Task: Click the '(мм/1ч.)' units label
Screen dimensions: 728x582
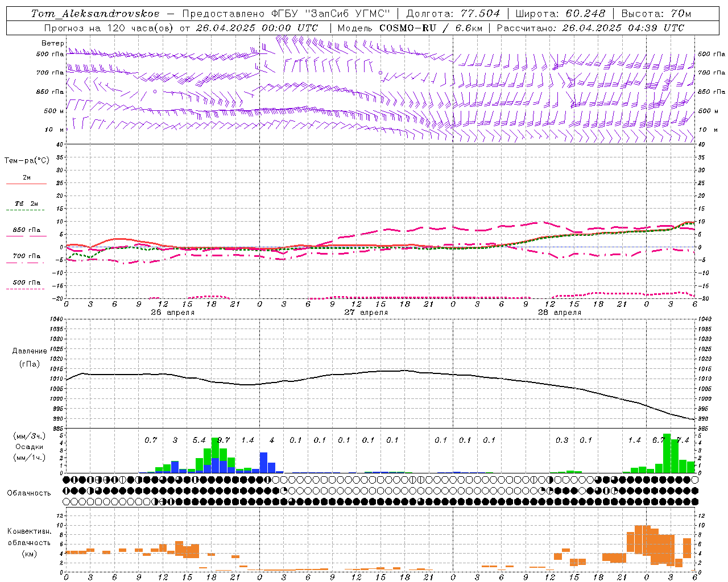Action: (29, 458)
